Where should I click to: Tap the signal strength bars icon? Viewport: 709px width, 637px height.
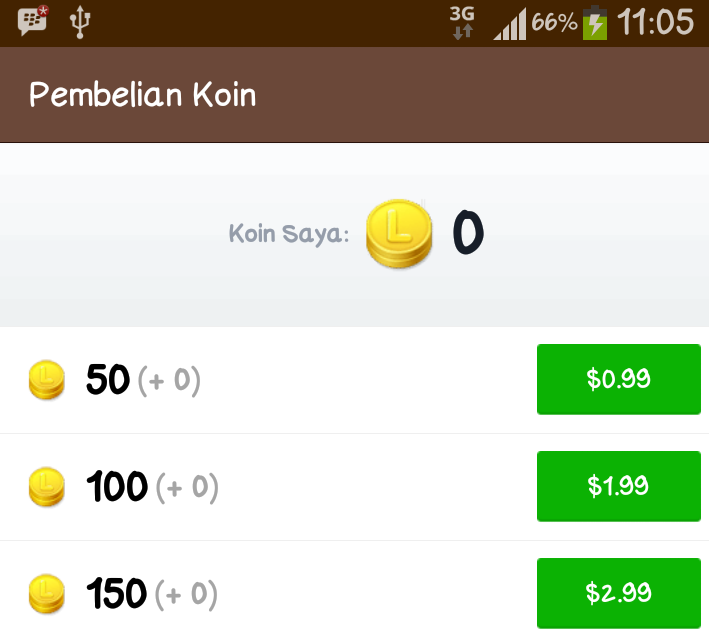pos(510,24)
